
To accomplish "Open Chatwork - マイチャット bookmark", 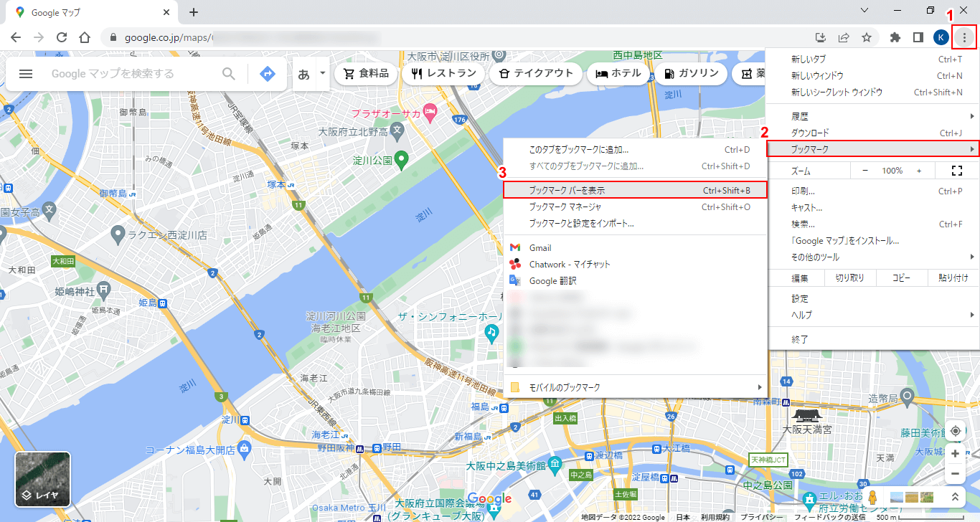I will 636,264.
